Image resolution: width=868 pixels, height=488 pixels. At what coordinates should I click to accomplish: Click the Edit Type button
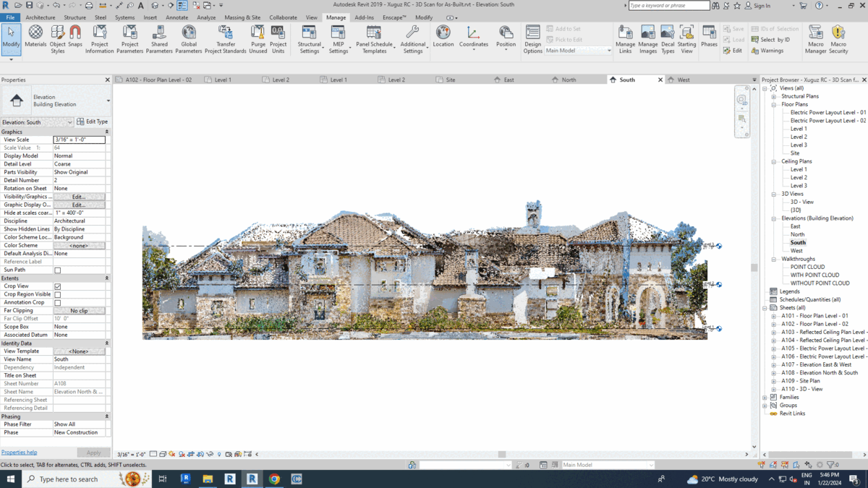(x=93, y=122)
